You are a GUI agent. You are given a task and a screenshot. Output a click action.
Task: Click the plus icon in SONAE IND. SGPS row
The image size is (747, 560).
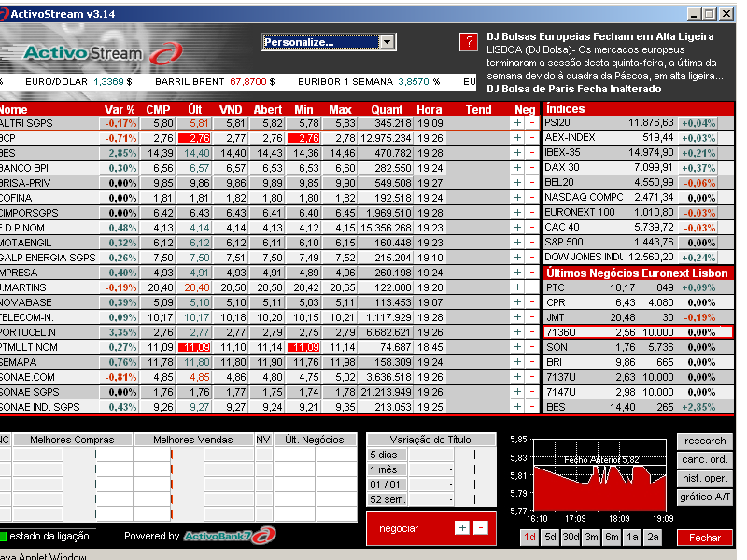517,407
